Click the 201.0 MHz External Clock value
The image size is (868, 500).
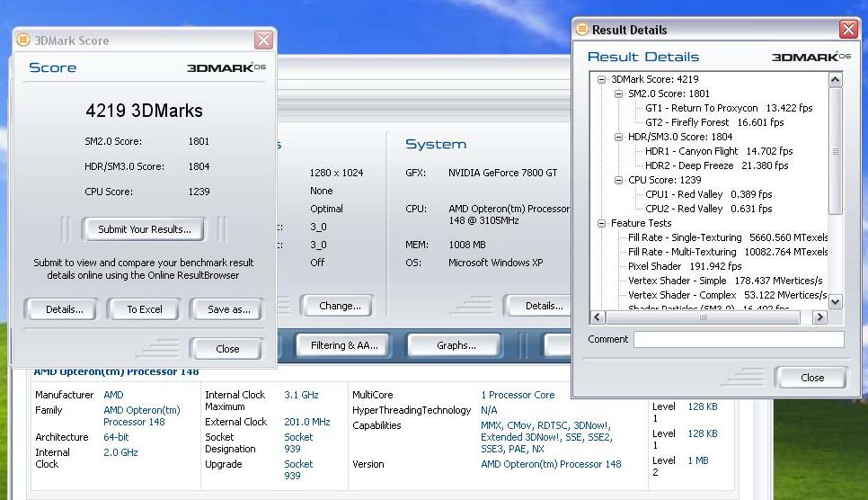tap(306, 423)
